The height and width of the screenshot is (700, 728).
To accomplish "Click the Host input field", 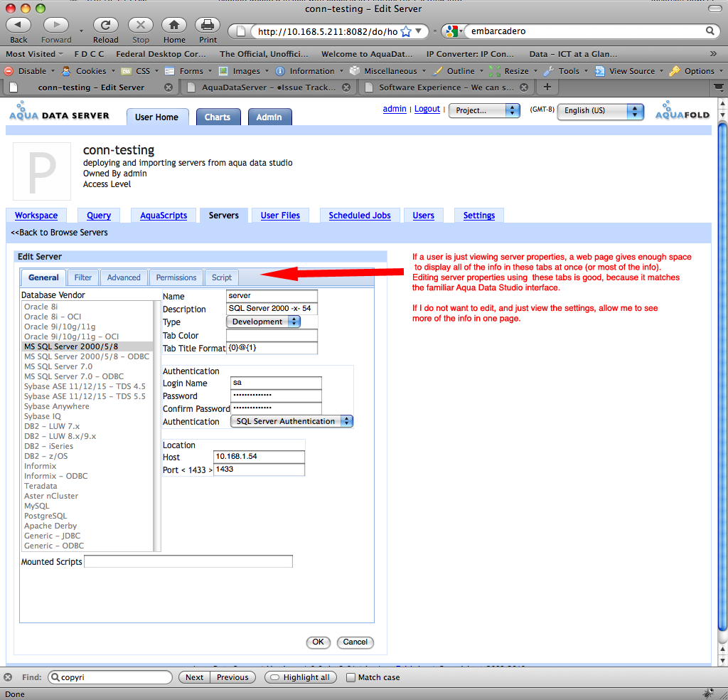I will tap(259, 457).
